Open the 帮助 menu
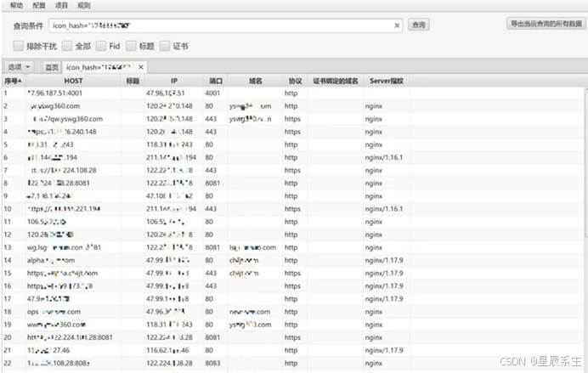 pyautogui.click(x=16, y=5)
